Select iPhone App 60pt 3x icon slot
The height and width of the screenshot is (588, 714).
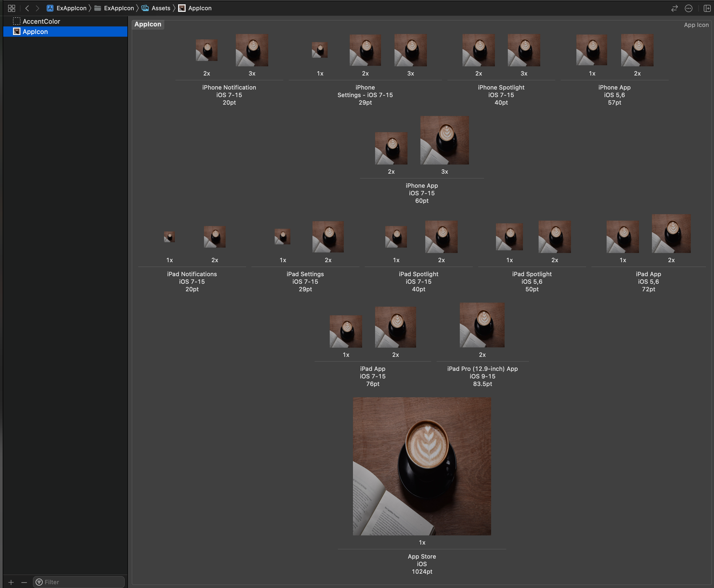click(x=445, y=140)
